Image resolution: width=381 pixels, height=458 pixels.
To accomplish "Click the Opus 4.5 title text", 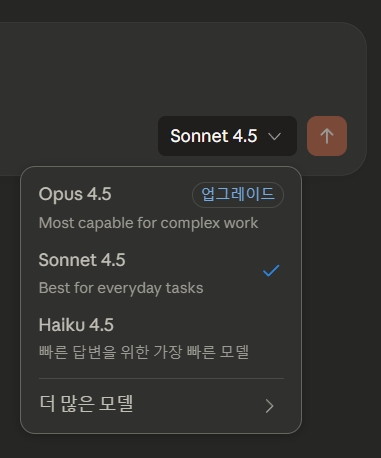I will (75, 194).
